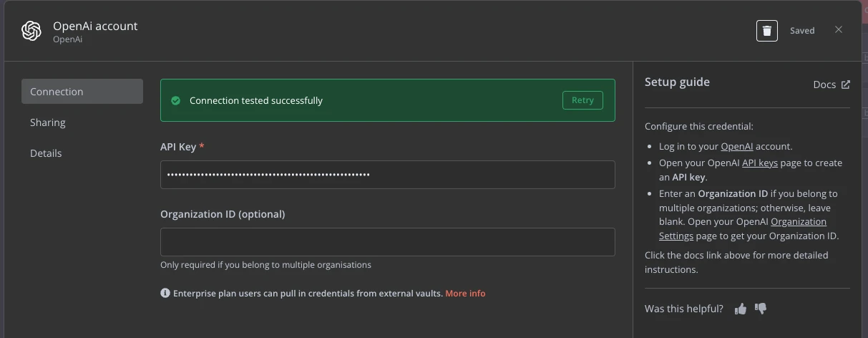Switch to the Connection tab
Image resolution: width=868 pixels, height=338 pixels.
[82, 92]
